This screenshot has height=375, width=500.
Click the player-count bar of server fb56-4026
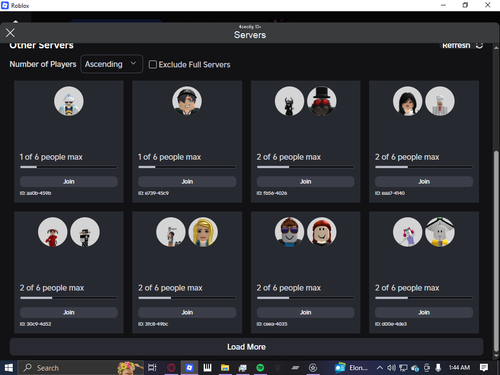pos(305,167)
